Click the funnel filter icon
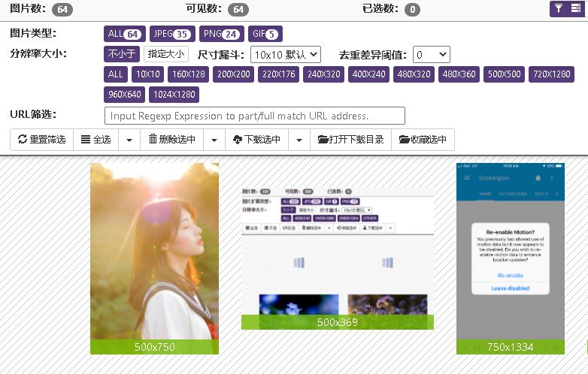The height and width of the screenshot is (374, 588). coord(559,8)
